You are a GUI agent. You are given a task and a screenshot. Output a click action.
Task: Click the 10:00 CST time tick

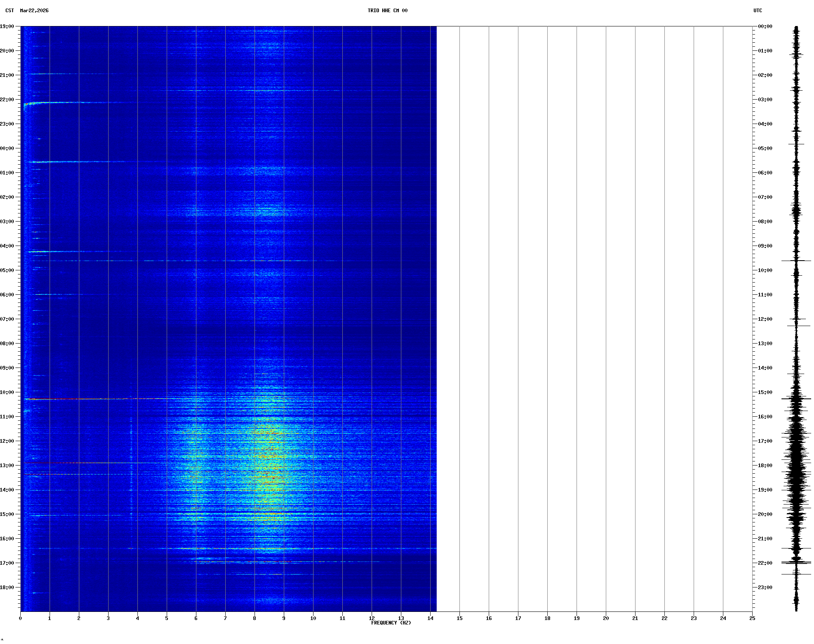click(x=7, y=392)
